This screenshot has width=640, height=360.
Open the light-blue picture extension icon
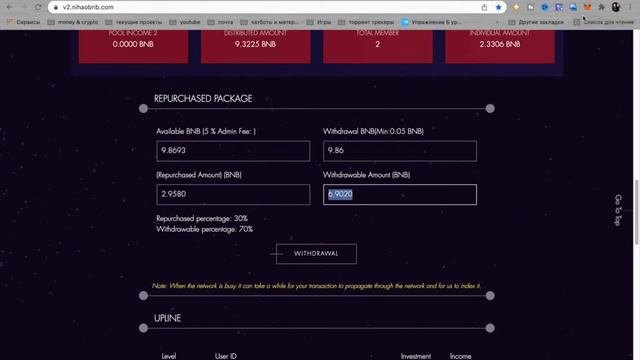[x=573, y=7]
